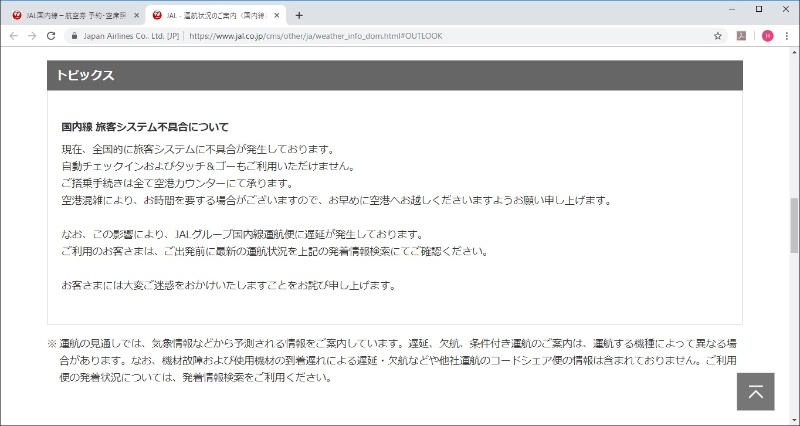Click the scrollbar down arrow

[x=794, y=420]
